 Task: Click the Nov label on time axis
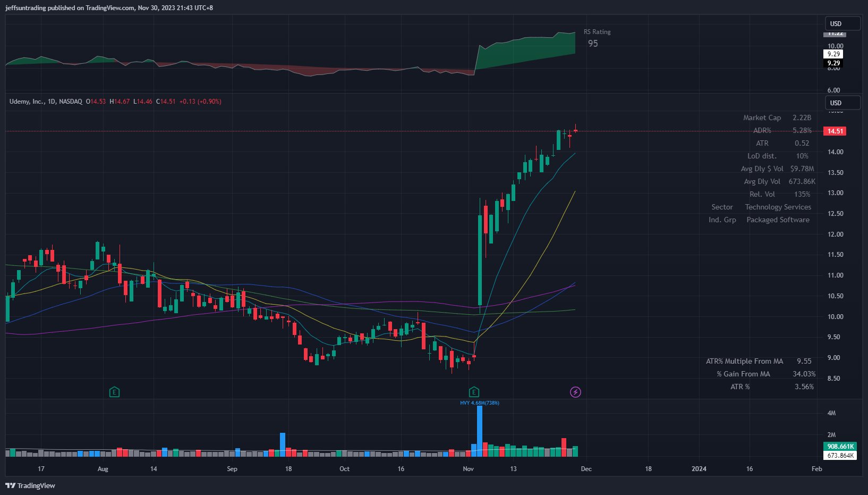click(x=468, y=469)
